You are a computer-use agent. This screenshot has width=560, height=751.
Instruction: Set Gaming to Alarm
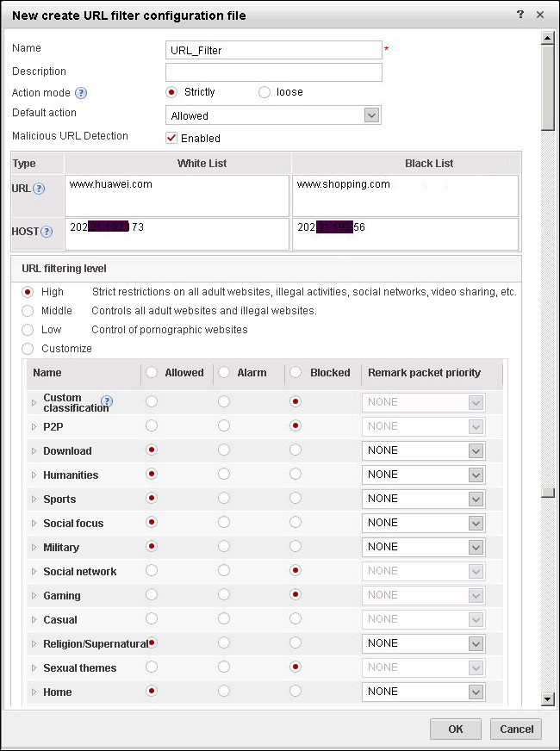tap(224, 594)
